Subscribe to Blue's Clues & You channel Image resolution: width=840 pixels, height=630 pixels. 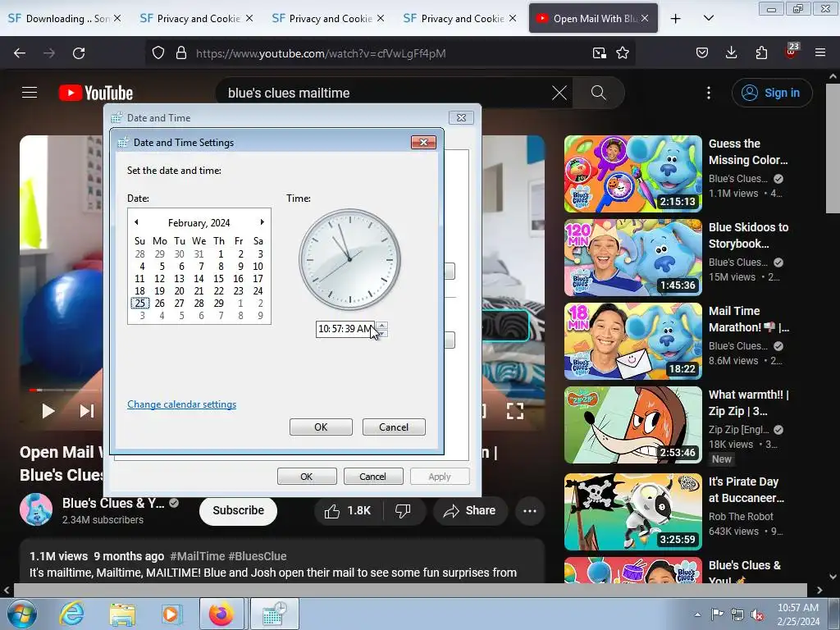[x=238, y=510]
